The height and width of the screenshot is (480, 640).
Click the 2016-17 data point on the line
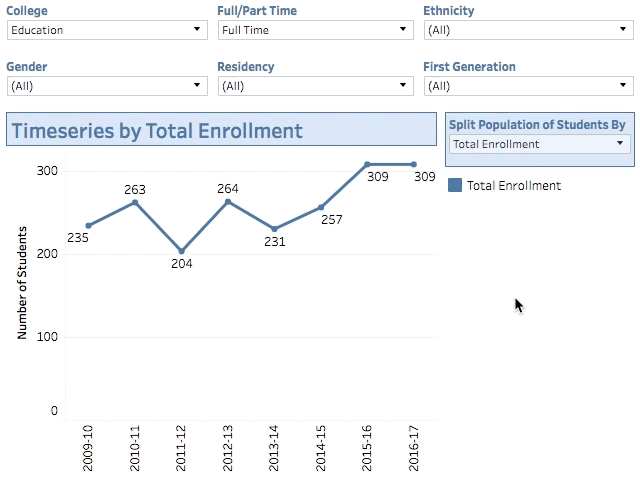click(413, 164)
